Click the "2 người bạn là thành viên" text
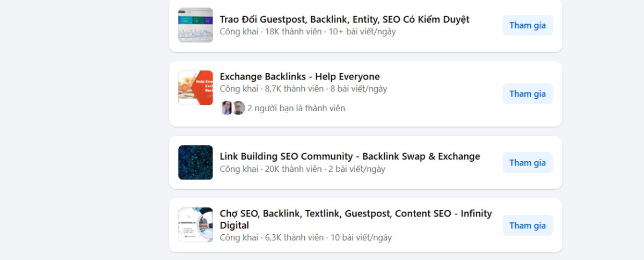 click(x=296, y=108)
